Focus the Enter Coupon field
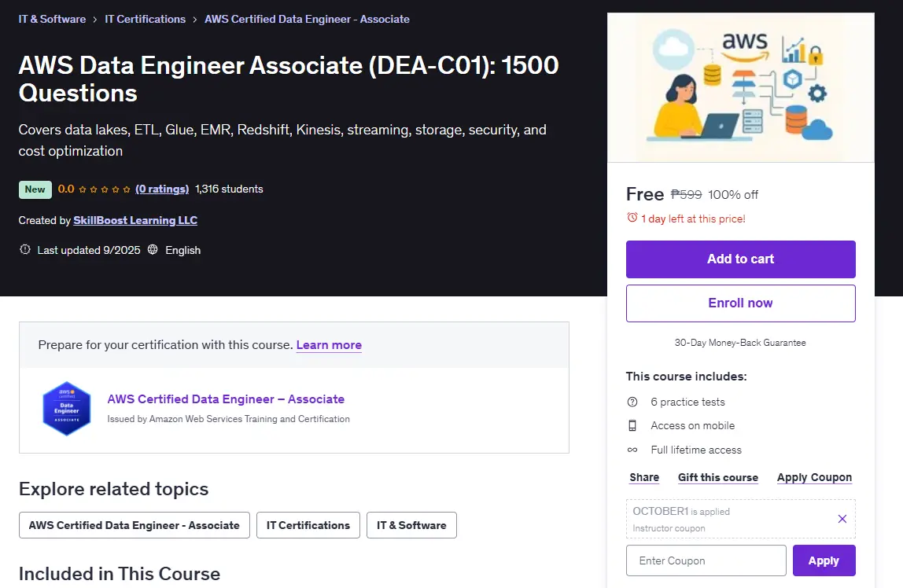903x588 pixels. pyautogui.click(x=706, y=560)
